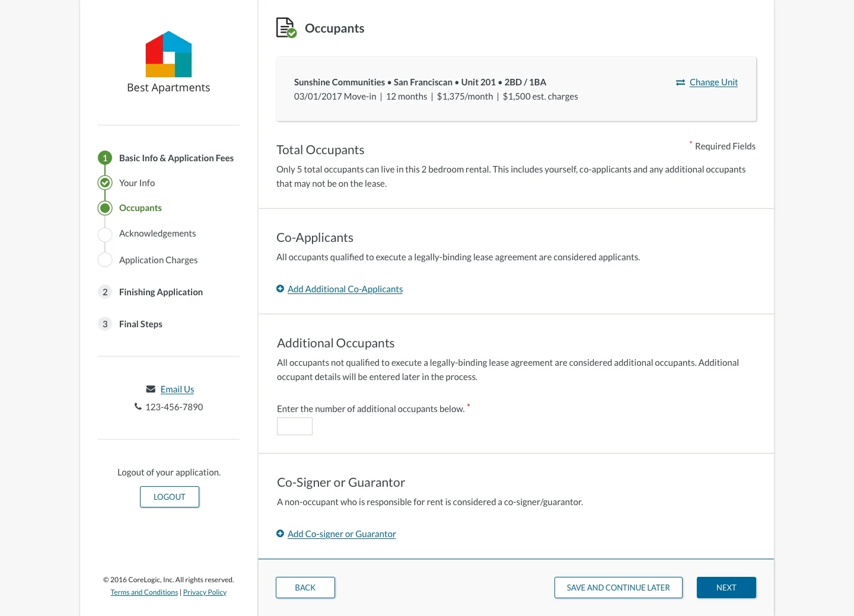Open the Final Steps section
Screen dimensions: 854x616
[x=141, y=324]
